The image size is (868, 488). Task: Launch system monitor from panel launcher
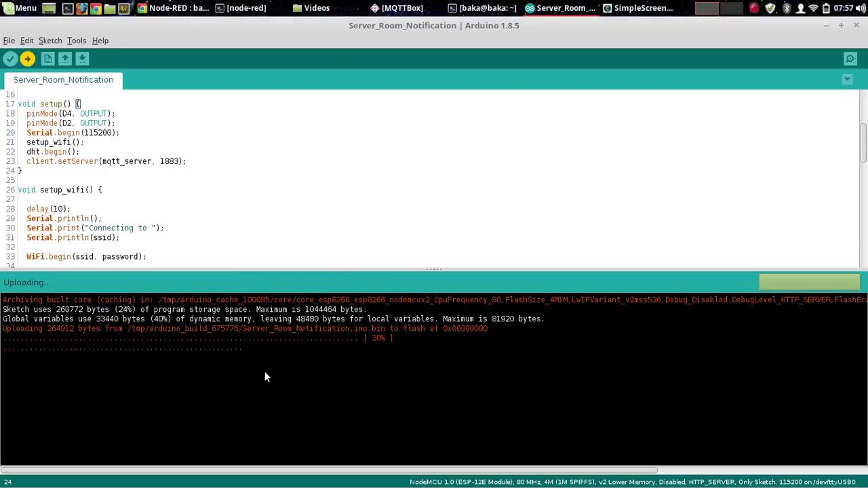(123, 8)
